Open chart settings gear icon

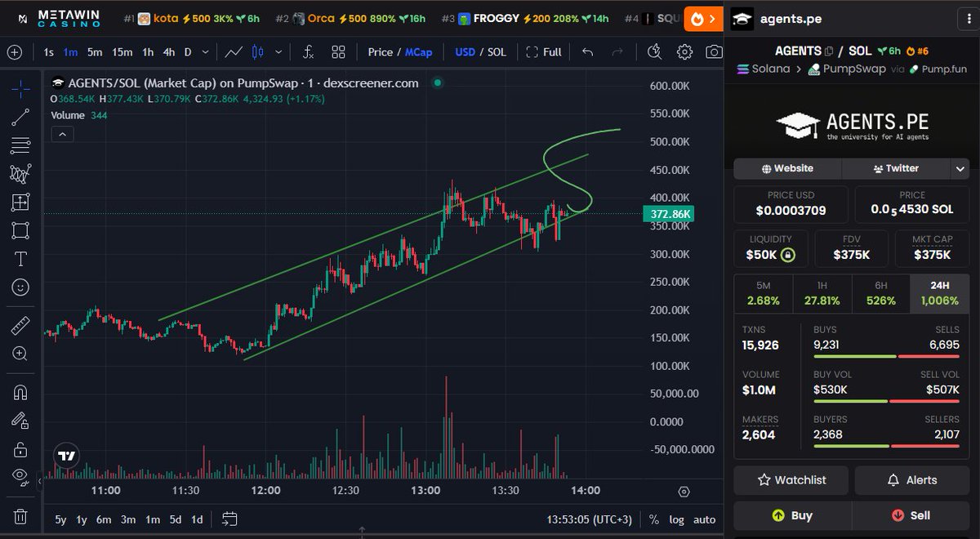[684, 52]
